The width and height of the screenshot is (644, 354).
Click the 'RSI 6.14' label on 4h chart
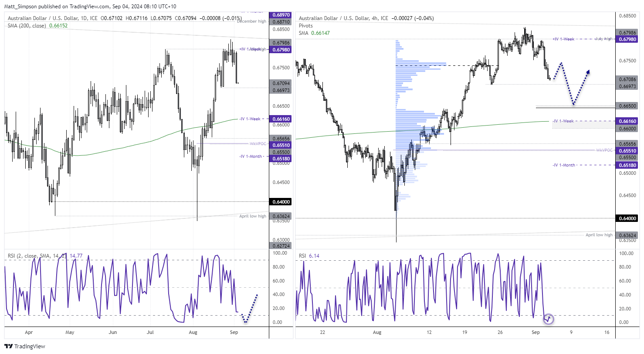click(308, 256)
